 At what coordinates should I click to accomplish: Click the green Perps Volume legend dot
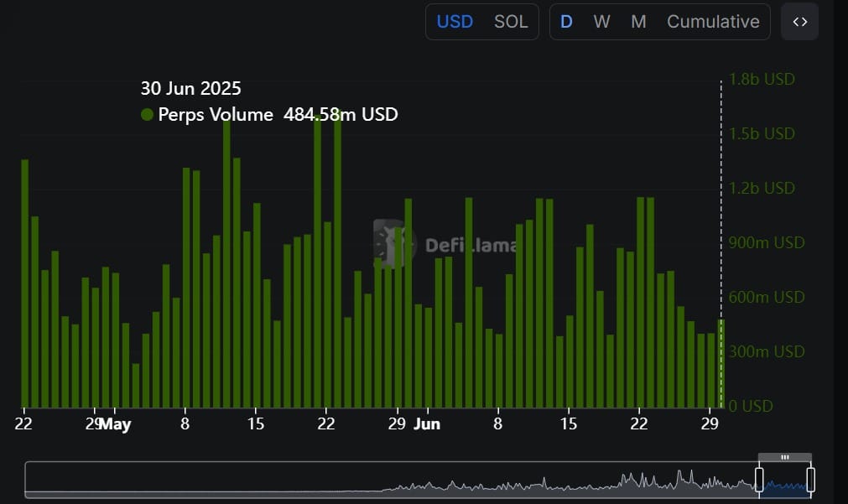147,115
